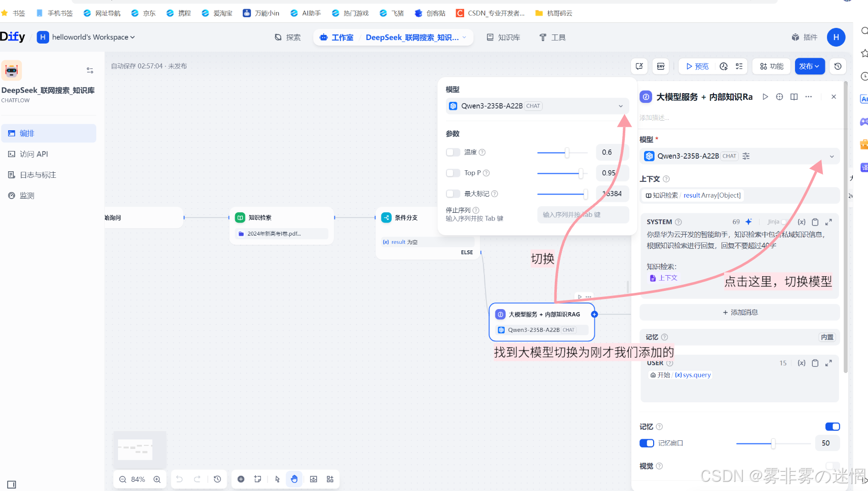Toggle Jinja switch in SYSTEM block
868x491 pixels.
coord(784,222)
